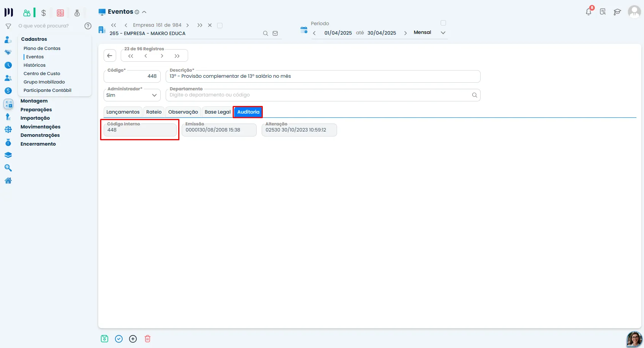Screen dimensions: 644x348
Task: Click the red trash delete icon
Action: pos(148,339)
